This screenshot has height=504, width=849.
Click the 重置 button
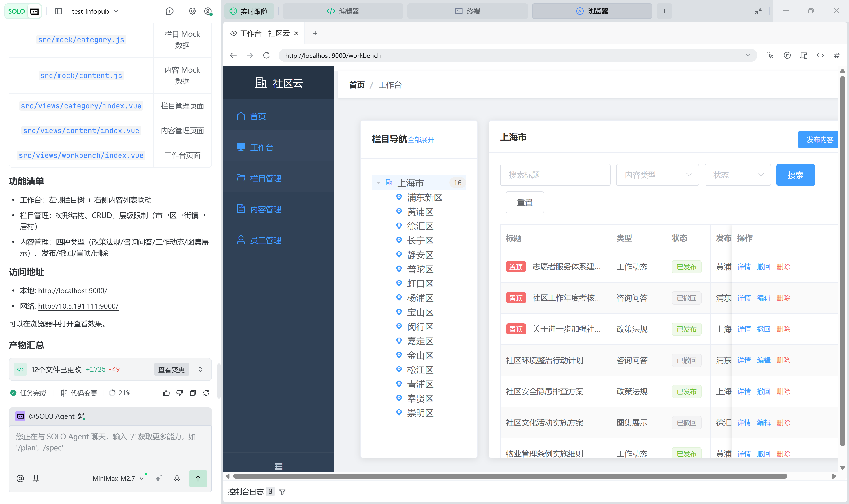tap(525, 202)
